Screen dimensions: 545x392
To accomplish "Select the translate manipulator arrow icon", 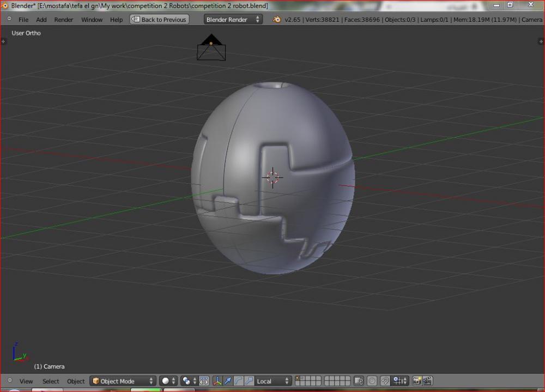I will tap(228, 381).
